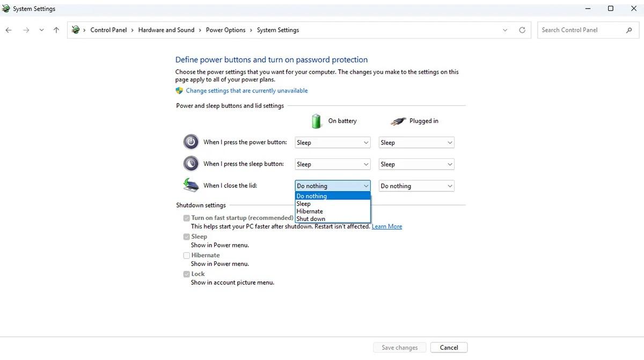Screen dimensions: 644x360
Task: Refresh the Control Panel address bar
Action: click(522, 30)
